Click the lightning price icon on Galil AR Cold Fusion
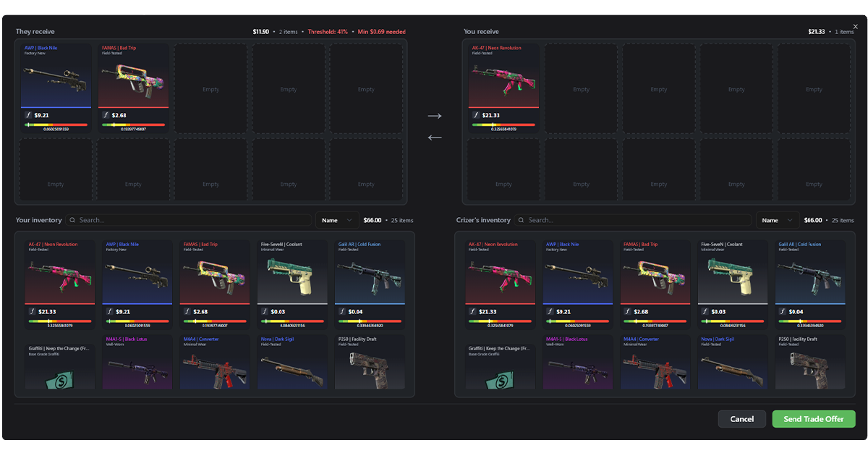Image resolution: width=868 pixels, height=456 pixels. pos(343,311)
